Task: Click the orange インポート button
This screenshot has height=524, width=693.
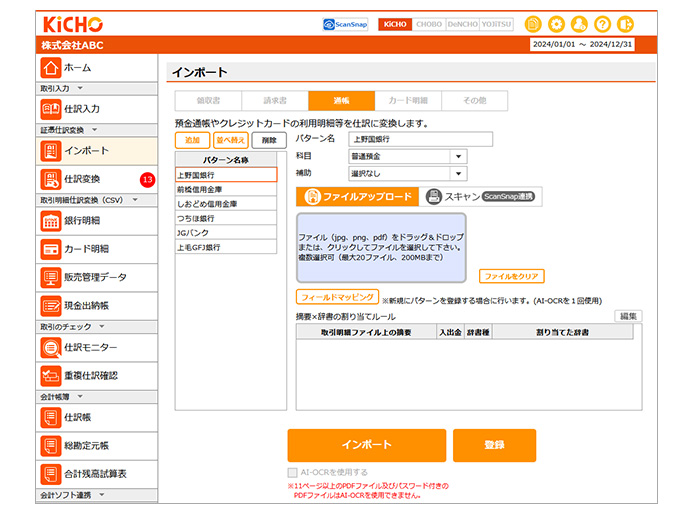Action: 366,444
